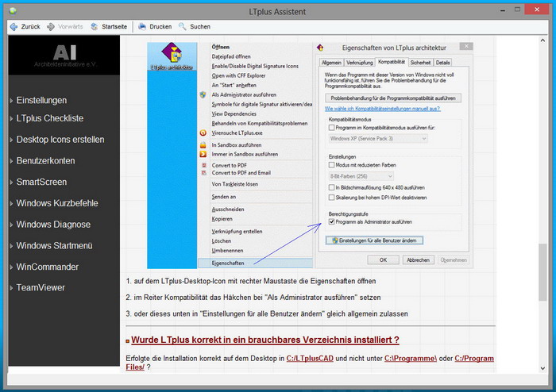Go back with the Zurück arrow icon
Image resolution: width=556 pixels, height=392 pixels.
[14, 26]
